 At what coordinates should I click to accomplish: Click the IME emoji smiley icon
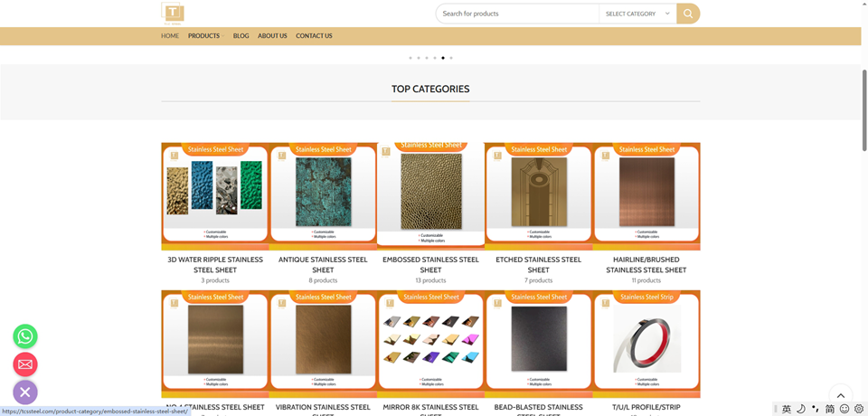[844, 409]
